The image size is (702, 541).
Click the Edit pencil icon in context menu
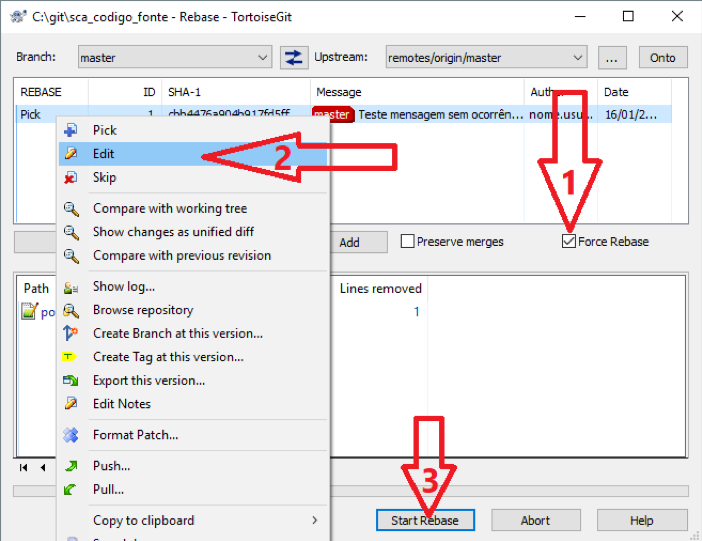[x=71, y=154]
